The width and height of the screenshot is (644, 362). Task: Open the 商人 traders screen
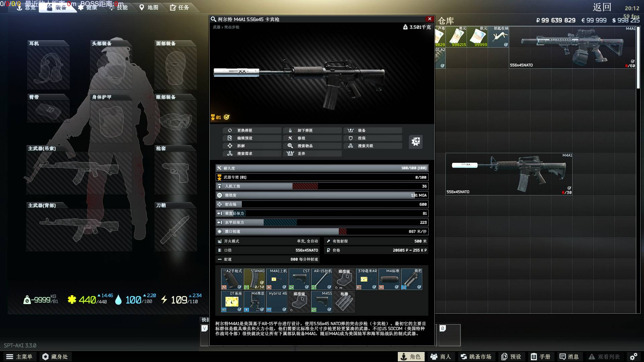[441, 357]
